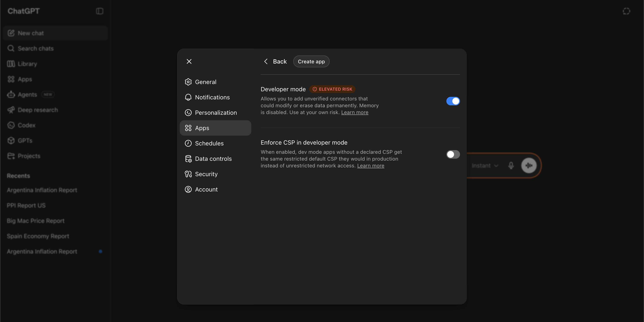This screenshot has width=644, height=322.
Task: Click the Elevated Risk warning icon
Action: [315, 89]
